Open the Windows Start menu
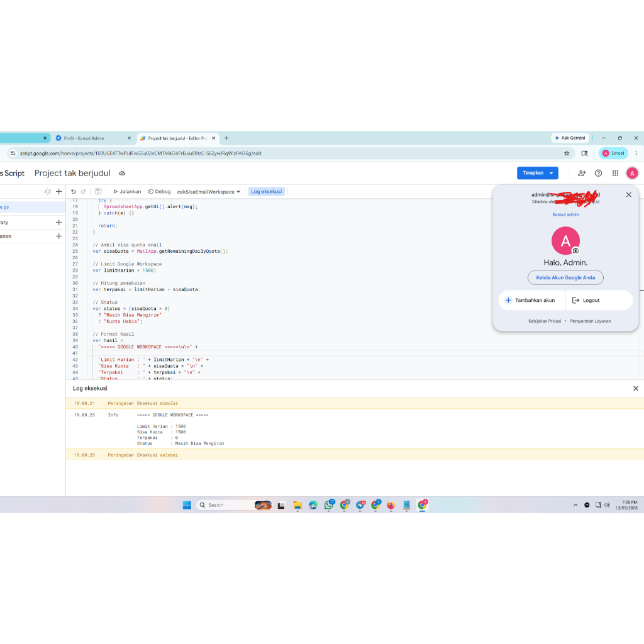This screenshot has height=644, width=644. [x=187, y=505]
